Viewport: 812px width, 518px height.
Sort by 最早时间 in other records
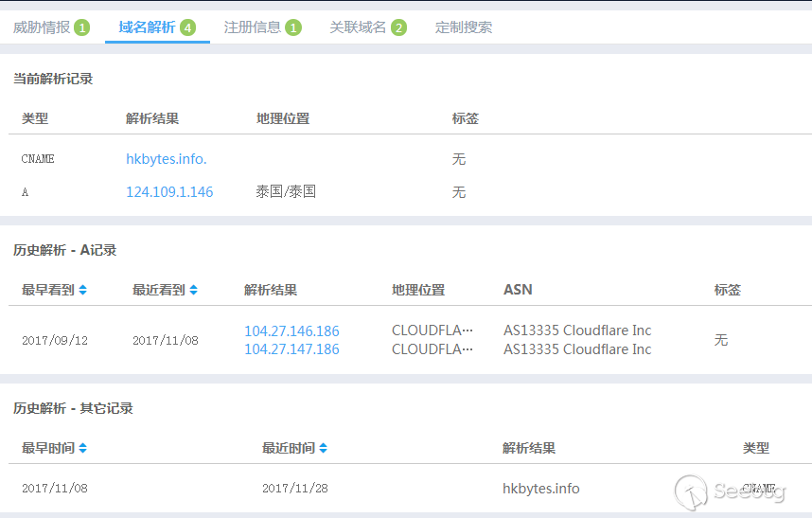coord(83,448)
